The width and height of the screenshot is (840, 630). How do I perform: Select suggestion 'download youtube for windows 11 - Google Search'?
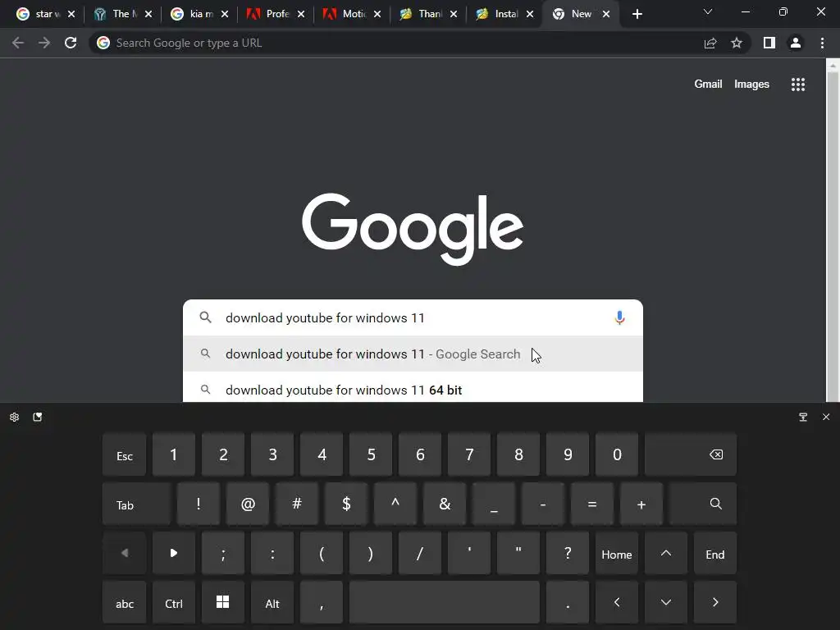tap(413, 354)
